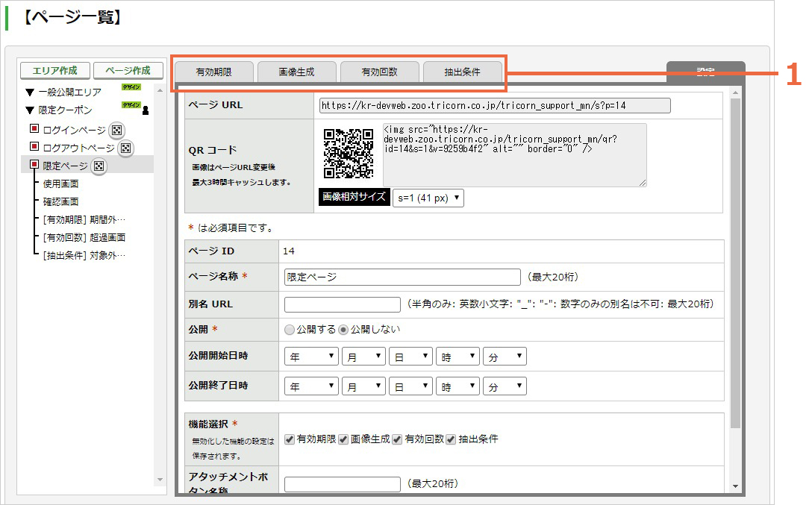Screen dimensions: 812x505
Task: Collapse the 限定クーポン tree node
Action: tap(30, 110)
